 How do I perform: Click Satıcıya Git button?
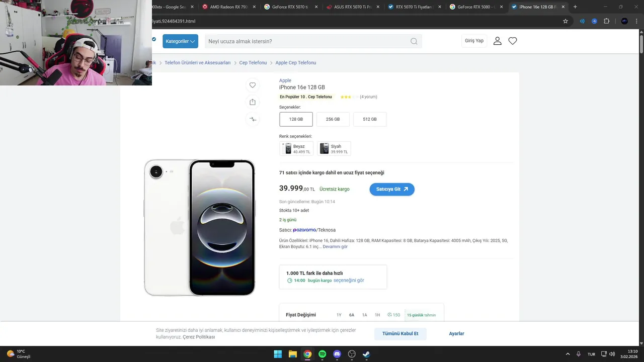coord(392,189)
